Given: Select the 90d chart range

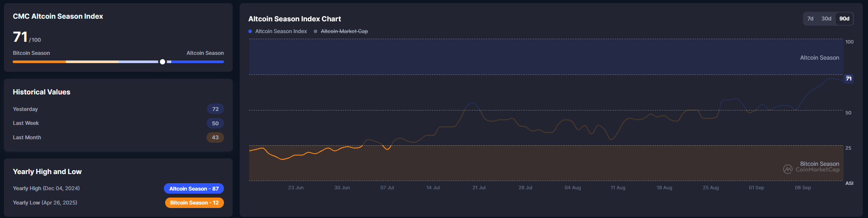Looking at the screenshot, I should point(844,19).
